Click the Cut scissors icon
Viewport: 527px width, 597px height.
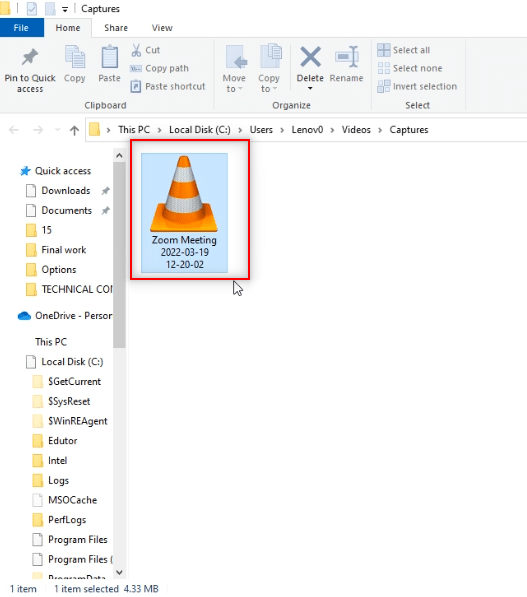click(x=136, y=50)
